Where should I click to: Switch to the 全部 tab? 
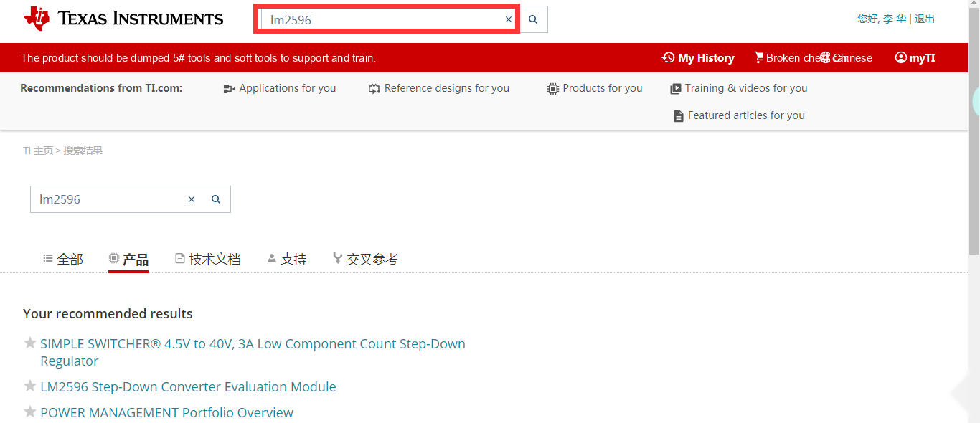pos(63,260)
